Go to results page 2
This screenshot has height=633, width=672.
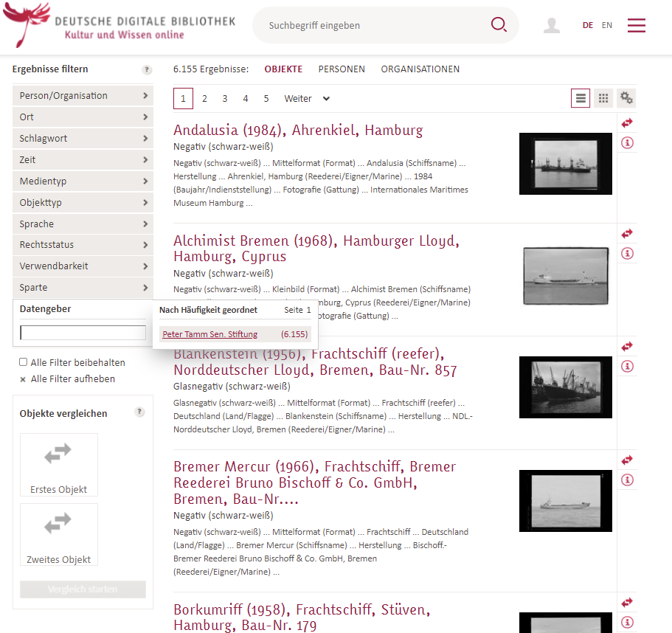point(204,99)
